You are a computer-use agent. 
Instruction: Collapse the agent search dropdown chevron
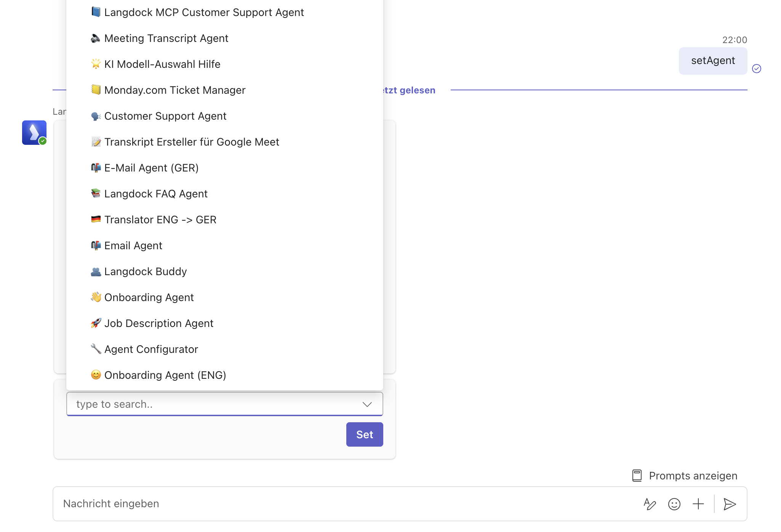coord(367,404)
